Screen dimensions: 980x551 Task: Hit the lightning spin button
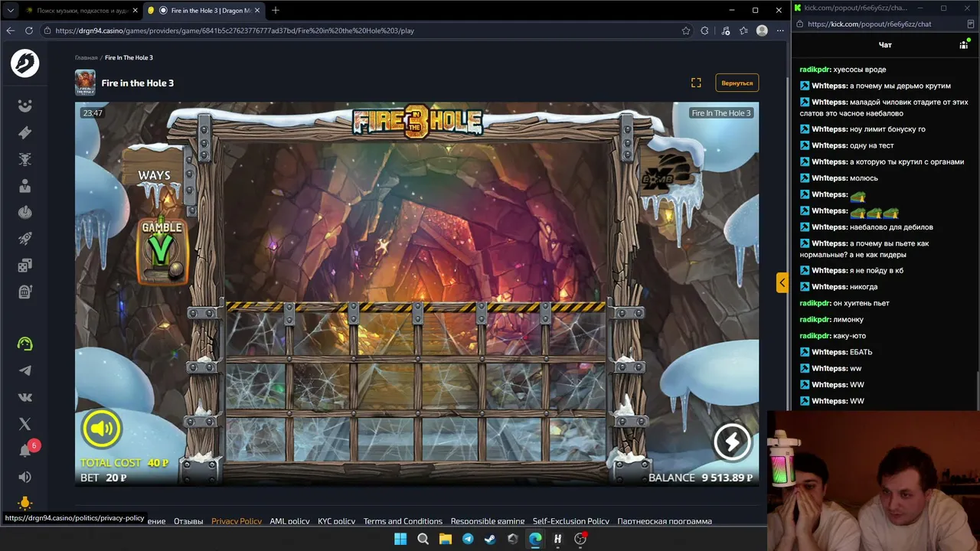point(732,442)
